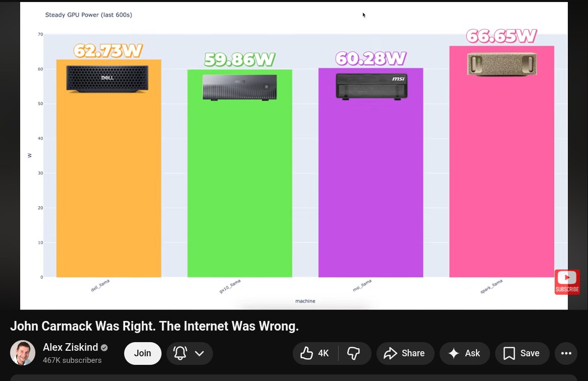Like the video with thumbs up

tap(315, 353)
